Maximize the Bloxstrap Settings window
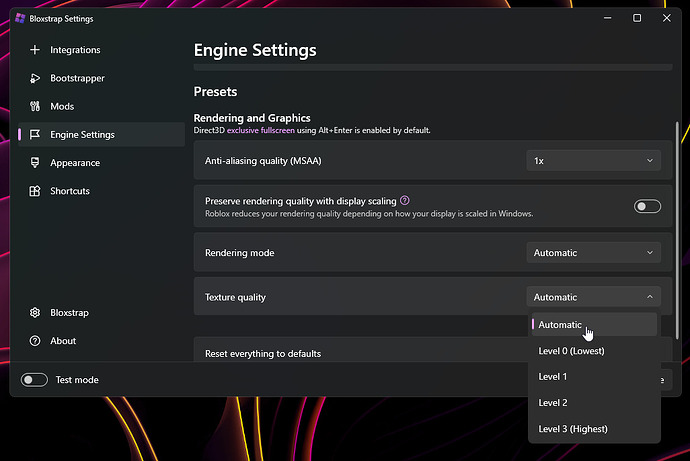Image resolution: width=690 pixels, height=461 pixels. [637, 18]
